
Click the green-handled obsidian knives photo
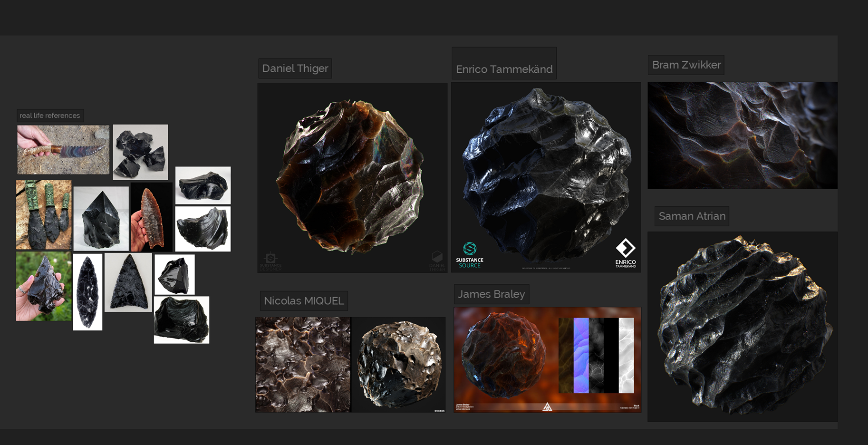click(x=44, y=215)
